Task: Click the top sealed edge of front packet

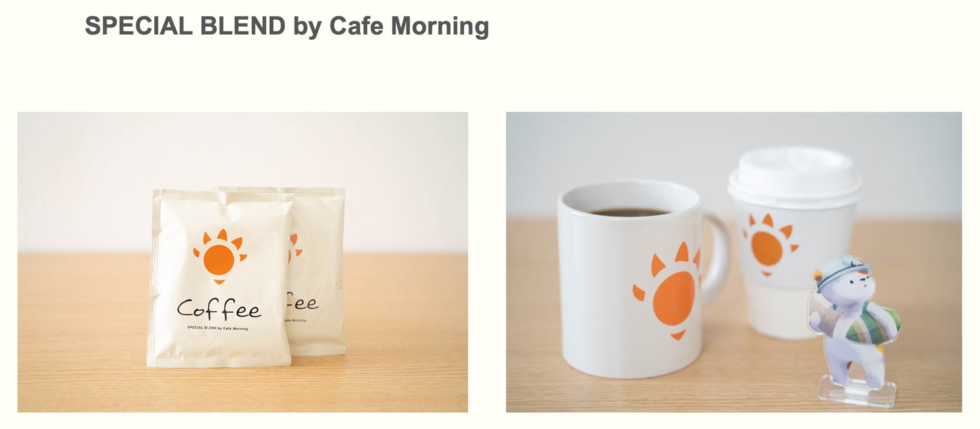Action: pyautogui.click(x=222, y=194)
